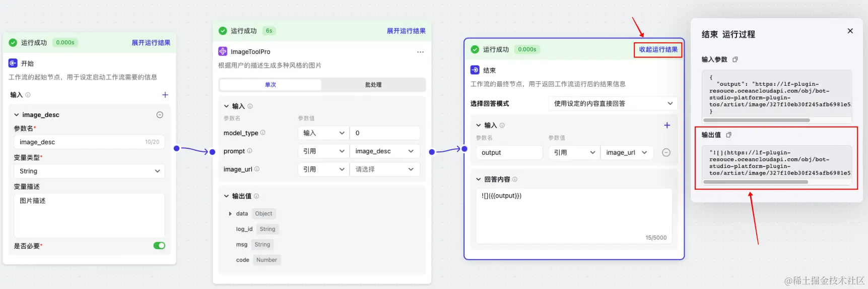Switch to single run tab
This screenshot has width=868, height=289.
(x=271, y=85)
